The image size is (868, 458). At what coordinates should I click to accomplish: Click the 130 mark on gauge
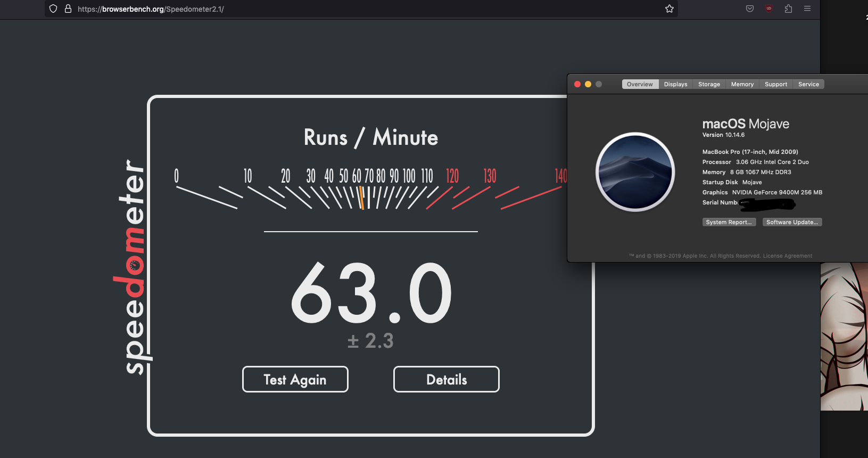click(490, 176)
